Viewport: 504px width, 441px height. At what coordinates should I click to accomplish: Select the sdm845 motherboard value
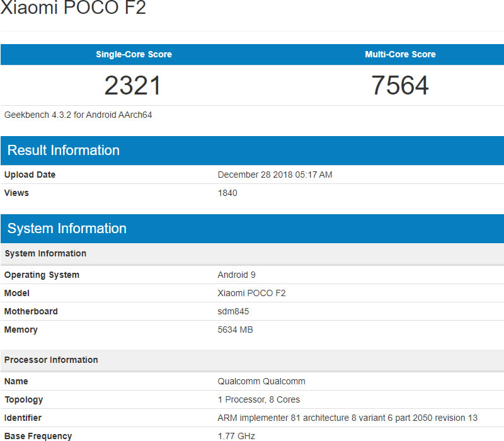pos(234,311)
